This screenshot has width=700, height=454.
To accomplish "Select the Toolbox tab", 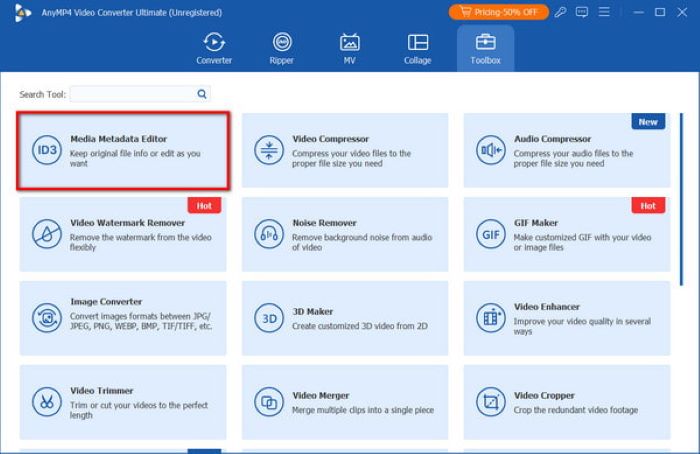I will pos(485,49).
